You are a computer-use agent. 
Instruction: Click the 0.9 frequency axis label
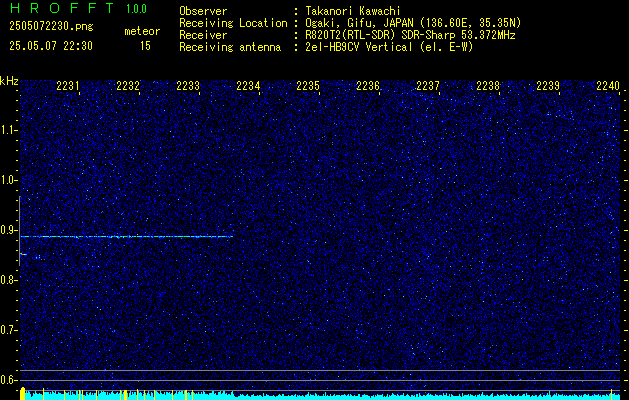[9, 230]
